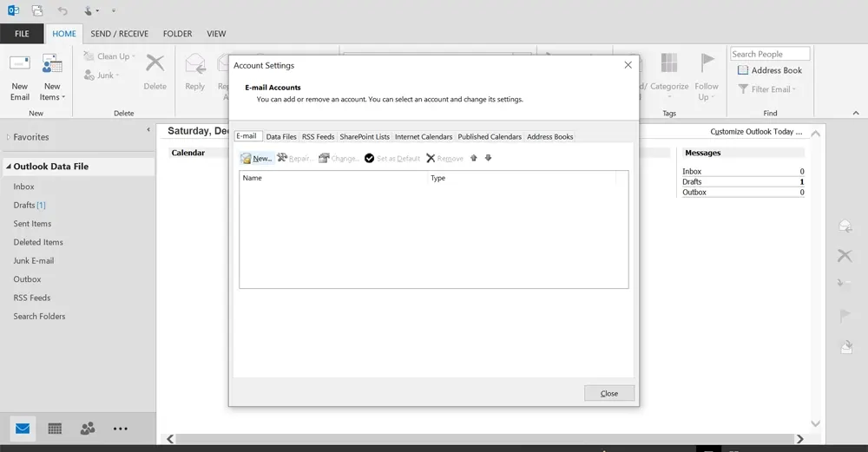The image size is (868, 452).
Task: Click the Inbox link under Messages
Action: (x=692, y=172)
